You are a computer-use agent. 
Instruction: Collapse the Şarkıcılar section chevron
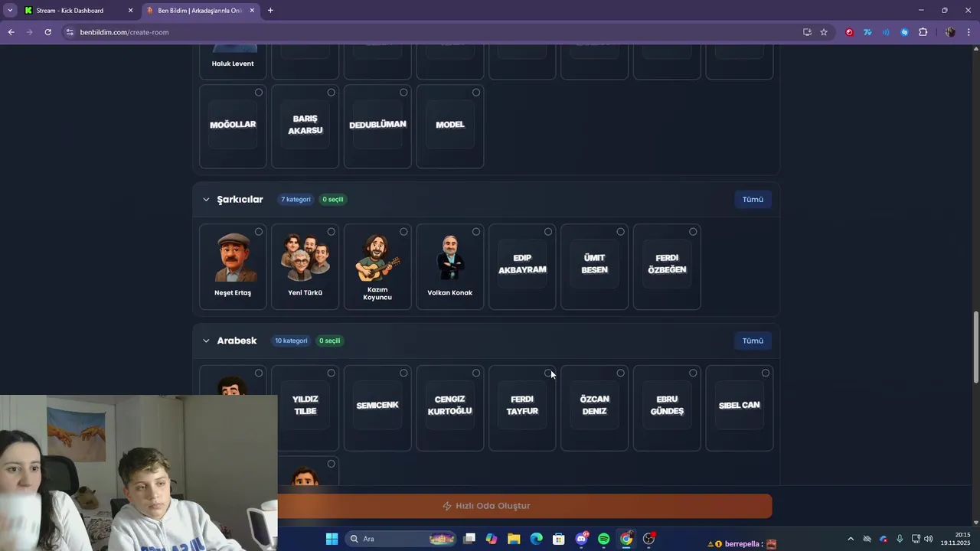click(206, 200)
